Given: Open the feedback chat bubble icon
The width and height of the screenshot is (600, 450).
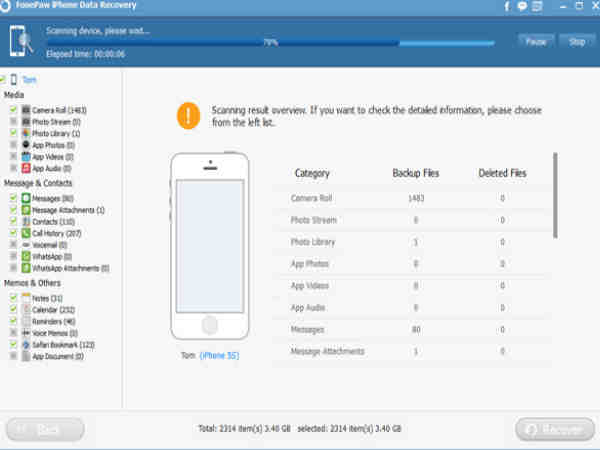Looking at the screenshot, I should 522,6.
